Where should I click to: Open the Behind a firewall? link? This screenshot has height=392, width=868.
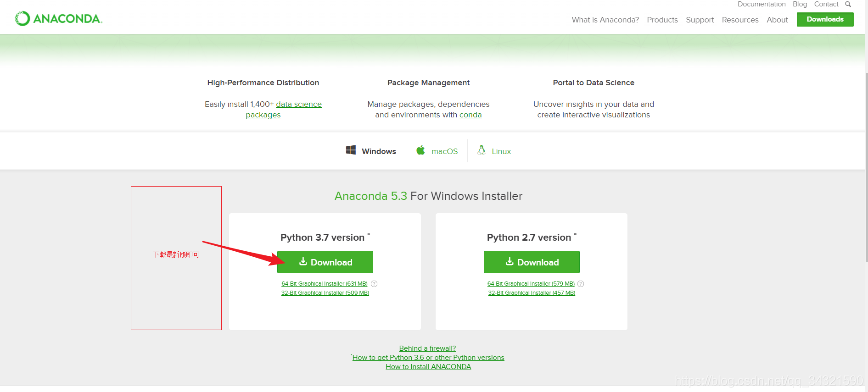[427, 348]
